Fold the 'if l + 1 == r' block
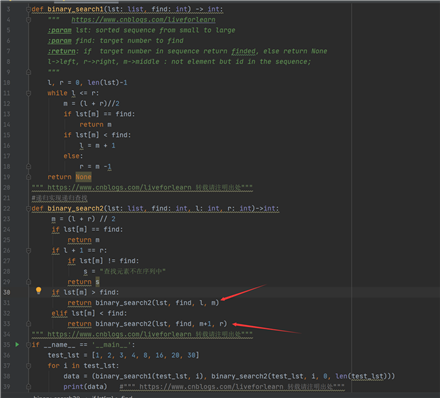This screenshot has height=398, width=440. click(29, 250)
